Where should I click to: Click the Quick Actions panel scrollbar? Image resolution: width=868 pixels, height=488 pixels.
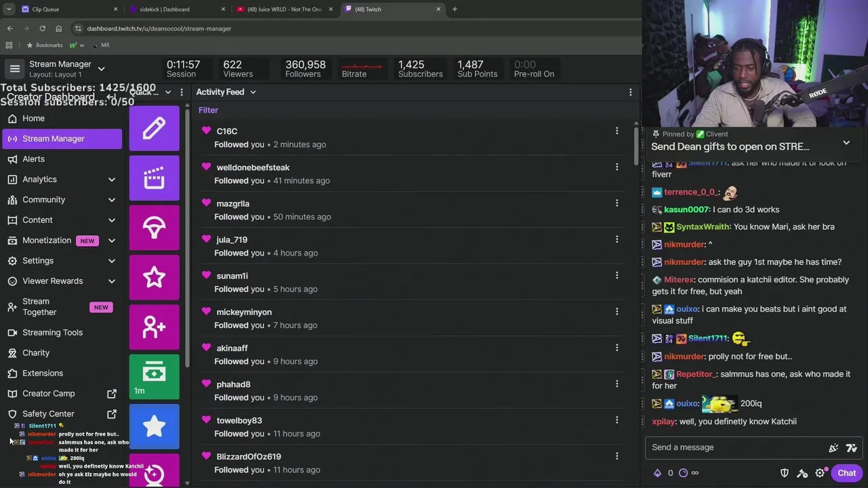(x=187, y=237)
